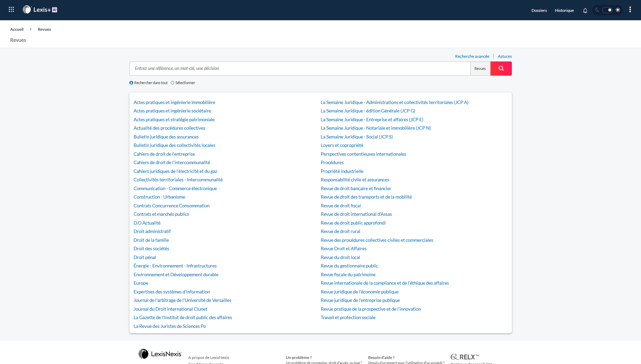The width and height of the screenshot is (641, 364).
Task: Open La Semaine Juridique Entreprise et affaires
Action: coord(372,120)
